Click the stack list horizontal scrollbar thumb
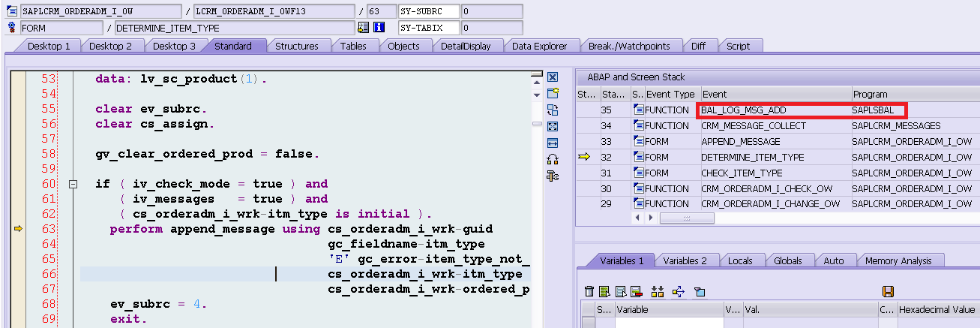The image size is (980, 328). tap(687, 218)
